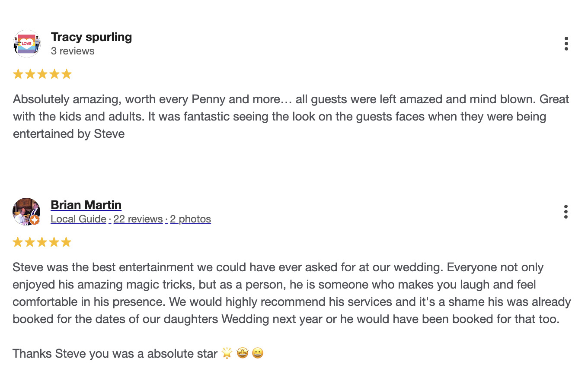This screenshot has width=588, height=381.
Task: Open Brian Martin's profile avatar
Action: [x=26, y=211]
